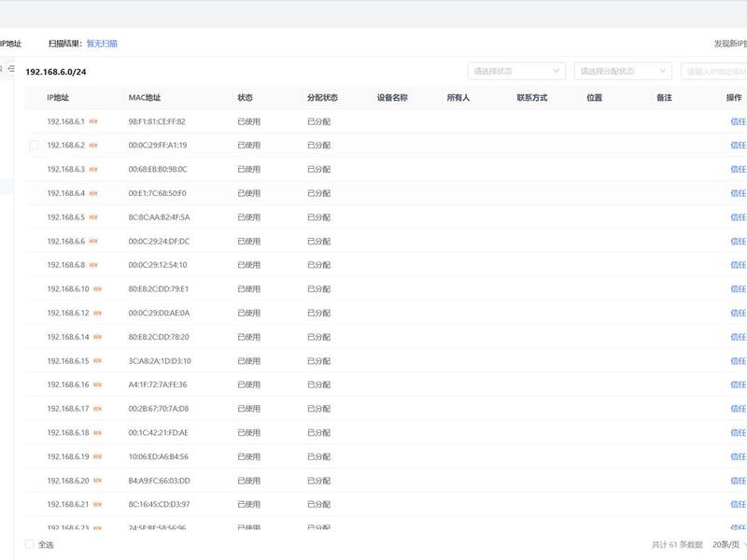Select the IP address 192.168.6.4
Viewport: 747px width, 560px height.
pyautogui.click(x=65, y=193)
